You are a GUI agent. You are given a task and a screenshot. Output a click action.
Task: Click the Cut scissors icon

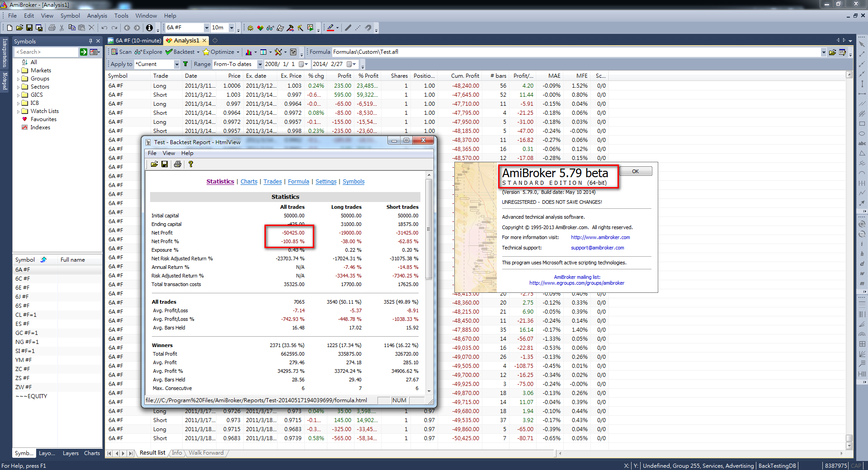tap(62, 28)
